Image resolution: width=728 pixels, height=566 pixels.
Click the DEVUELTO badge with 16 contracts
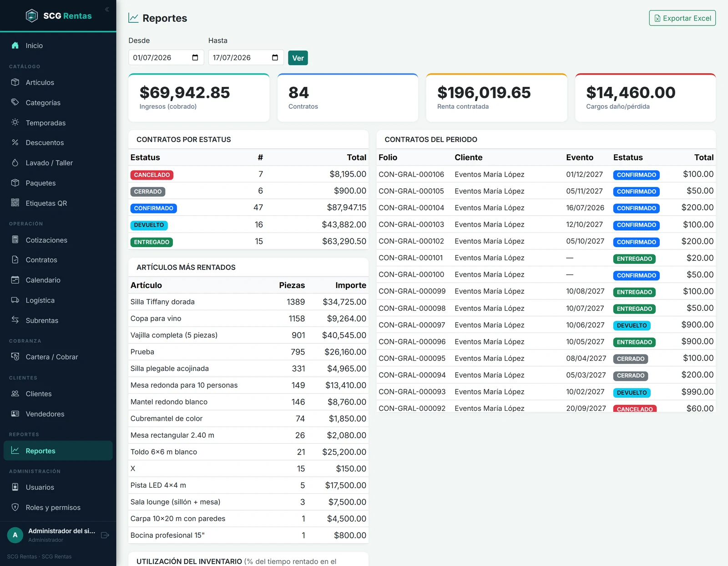point(149,225)
